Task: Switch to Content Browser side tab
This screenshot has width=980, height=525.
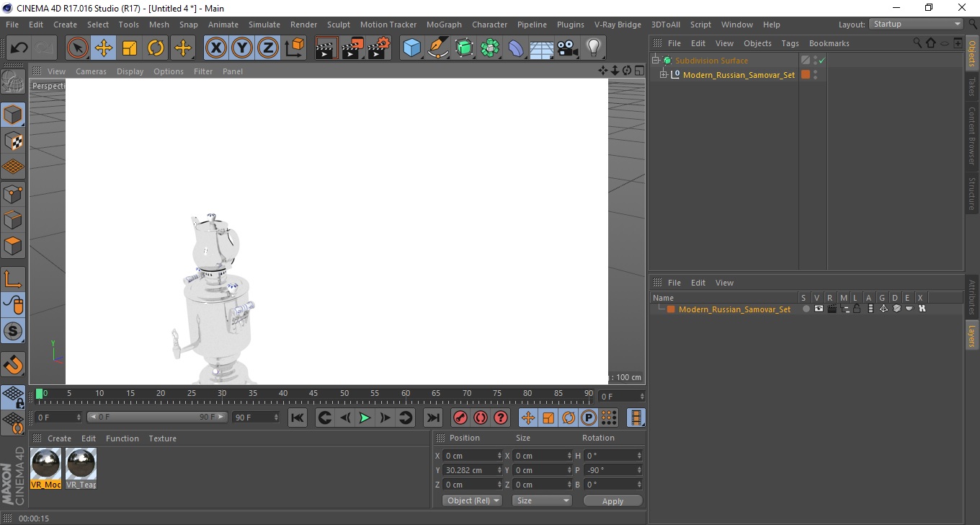Action: pyautogui.click(x=972, y=136)
